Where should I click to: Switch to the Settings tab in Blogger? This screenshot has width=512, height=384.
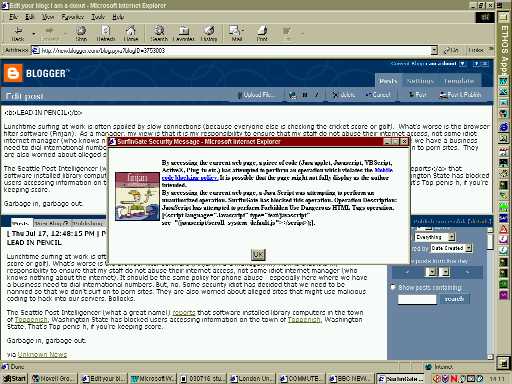click(420, 81)
